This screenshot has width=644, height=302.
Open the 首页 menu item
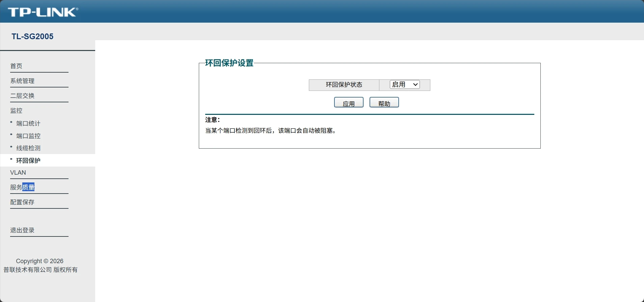coord(16,66)
